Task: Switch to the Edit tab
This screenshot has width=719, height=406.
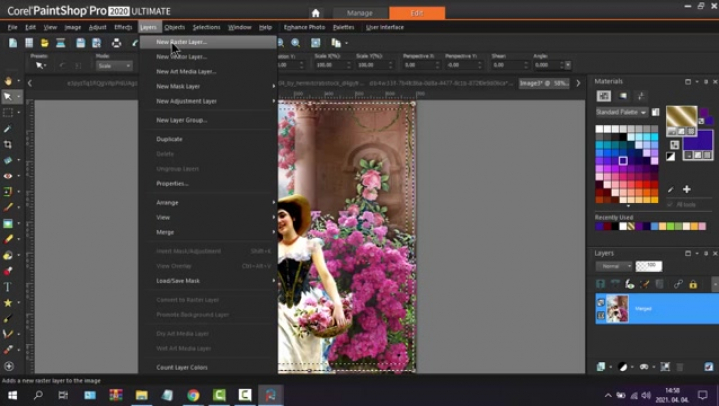Action: 417,13
